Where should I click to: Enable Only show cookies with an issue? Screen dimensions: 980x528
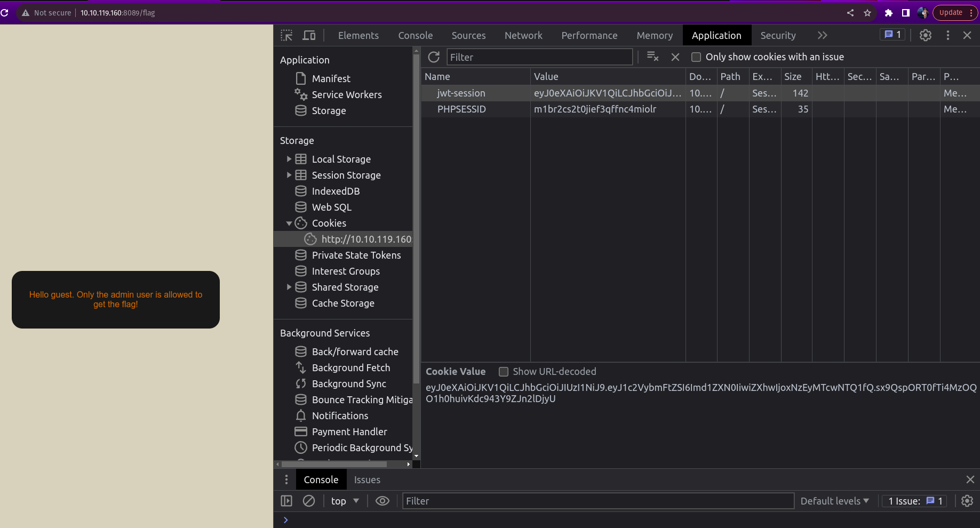tap(696, 57)
